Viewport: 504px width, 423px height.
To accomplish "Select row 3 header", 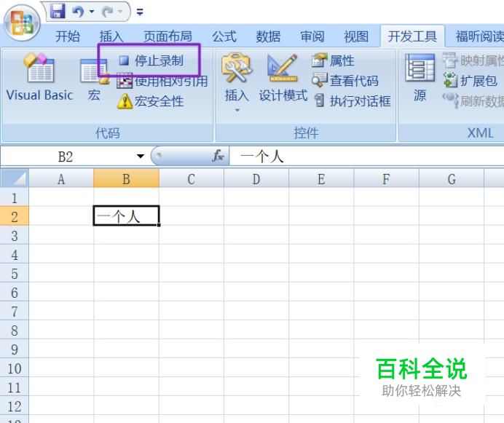I will 14,236.
